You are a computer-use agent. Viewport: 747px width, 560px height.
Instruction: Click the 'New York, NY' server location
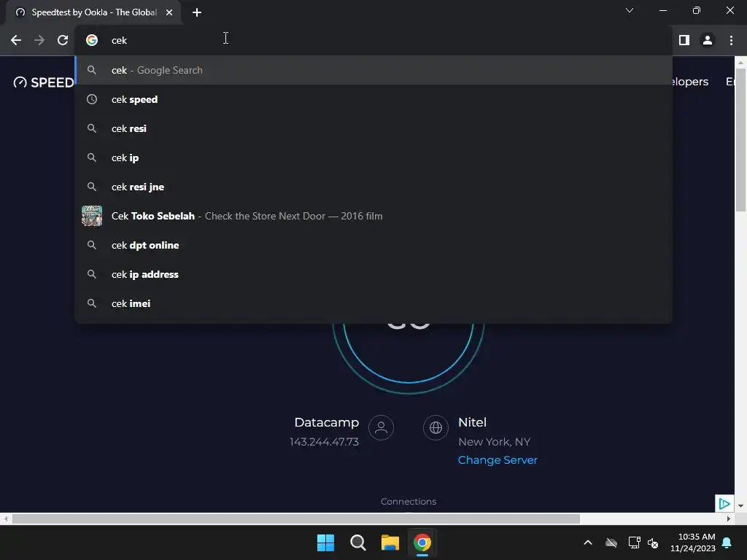click(494, 442)
